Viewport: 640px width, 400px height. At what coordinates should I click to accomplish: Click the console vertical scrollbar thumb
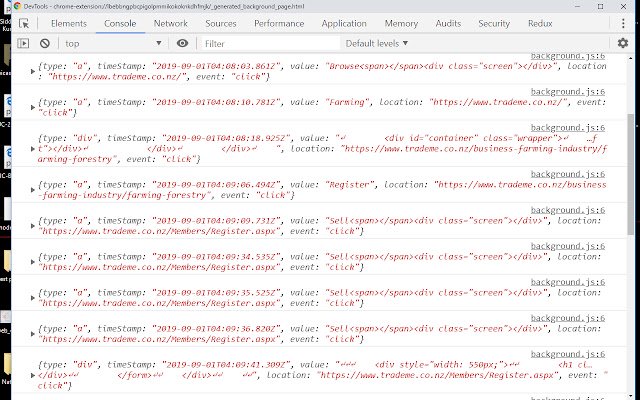631,174
